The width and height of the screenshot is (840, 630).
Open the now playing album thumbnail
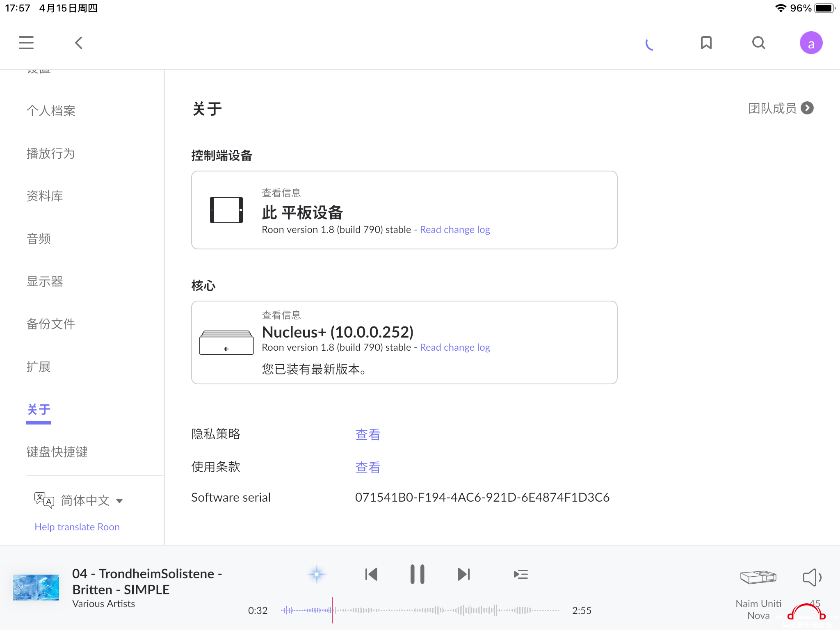(36, 587)
